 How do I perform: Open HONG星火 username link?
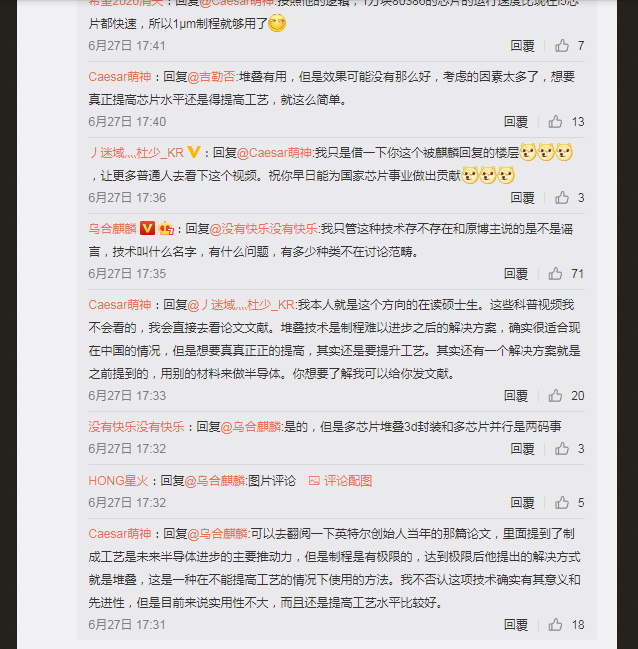tap(118, 481)
